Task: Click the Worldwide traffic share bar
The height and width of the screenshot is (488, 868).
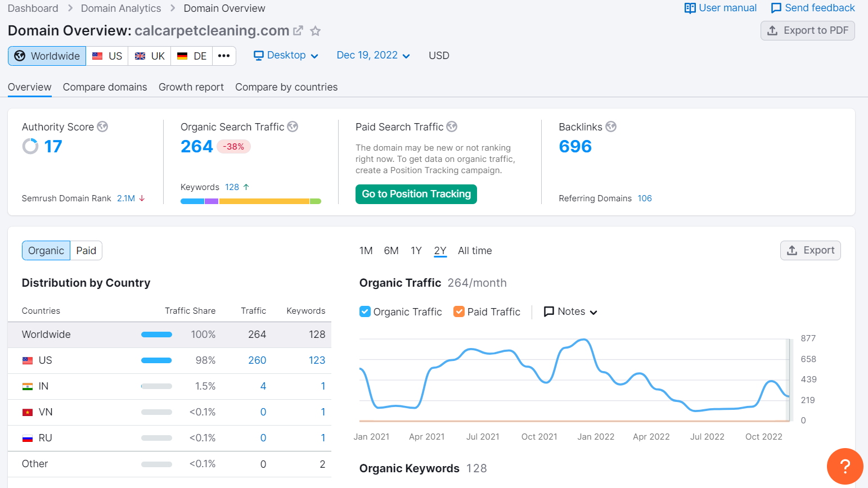Action: click(x=156, y=335)
